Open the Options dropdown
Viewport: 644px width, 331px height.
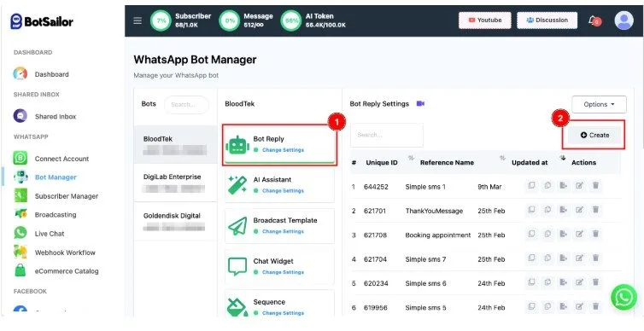click(599, 105)
